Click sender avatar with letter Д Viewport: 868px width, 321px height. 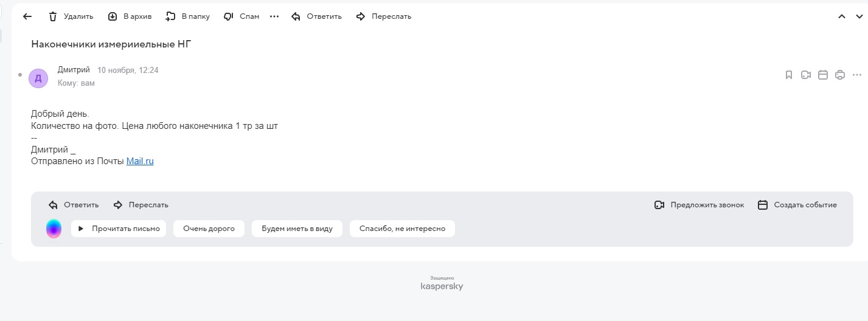point(38,78)
